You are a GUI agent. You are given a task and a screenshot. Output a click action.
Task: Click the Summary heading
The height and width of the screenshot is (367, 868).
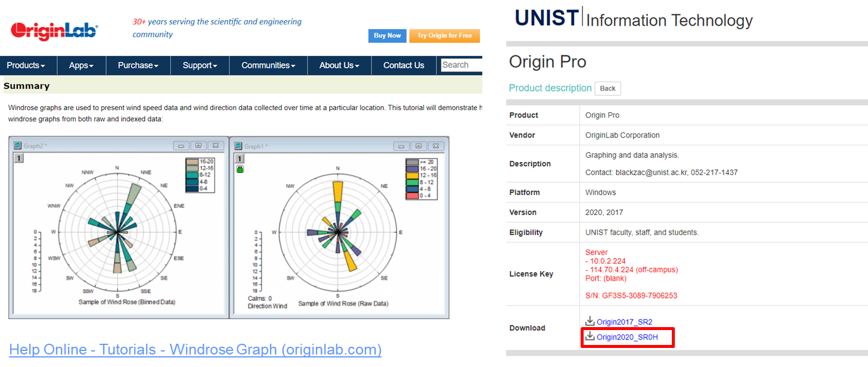point(27,86)
